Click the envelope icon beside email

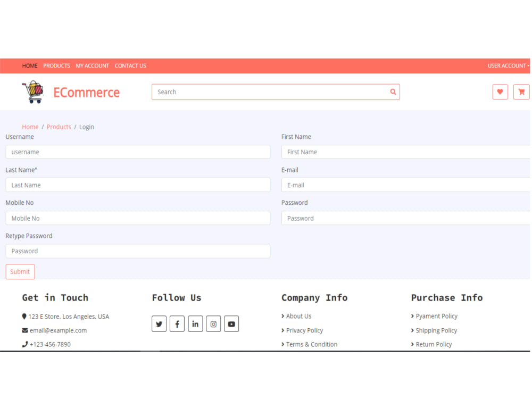coord(25,330)
